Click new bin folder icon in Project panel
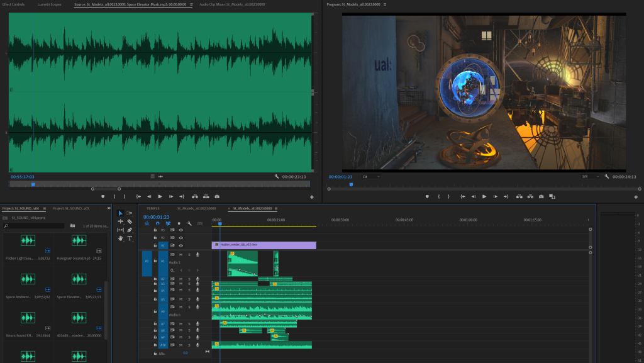This screenshot has width=644, height=363. 72,226
